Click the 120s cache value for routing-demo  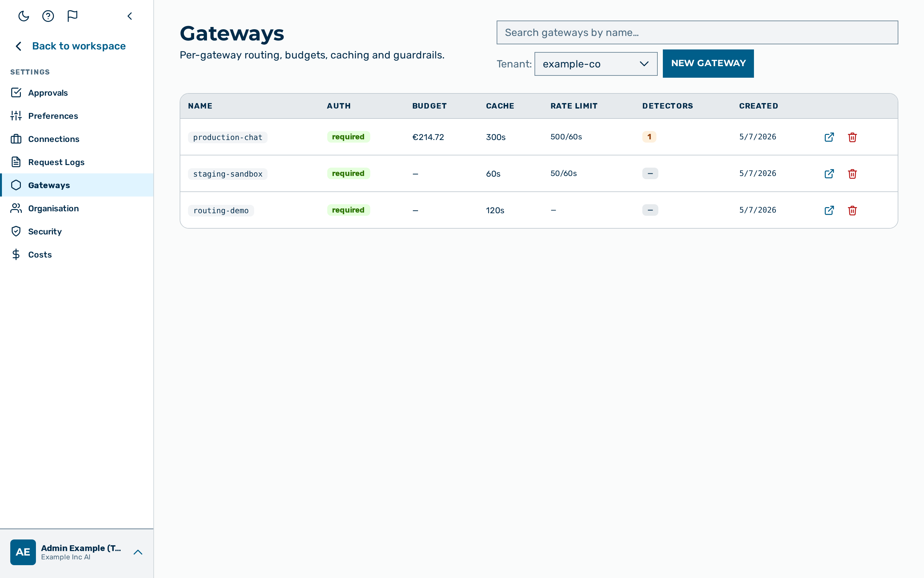tap(495, 211)
